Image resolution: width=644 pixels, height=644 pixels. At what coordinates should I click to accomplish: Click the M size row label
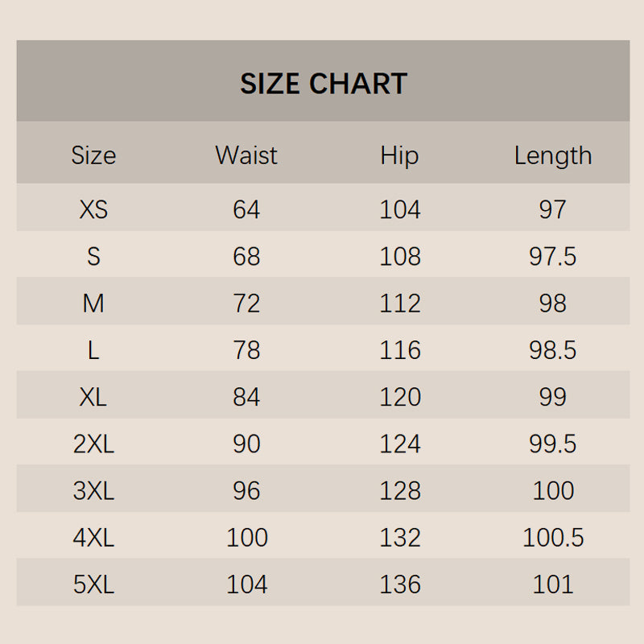pos(93,303)
